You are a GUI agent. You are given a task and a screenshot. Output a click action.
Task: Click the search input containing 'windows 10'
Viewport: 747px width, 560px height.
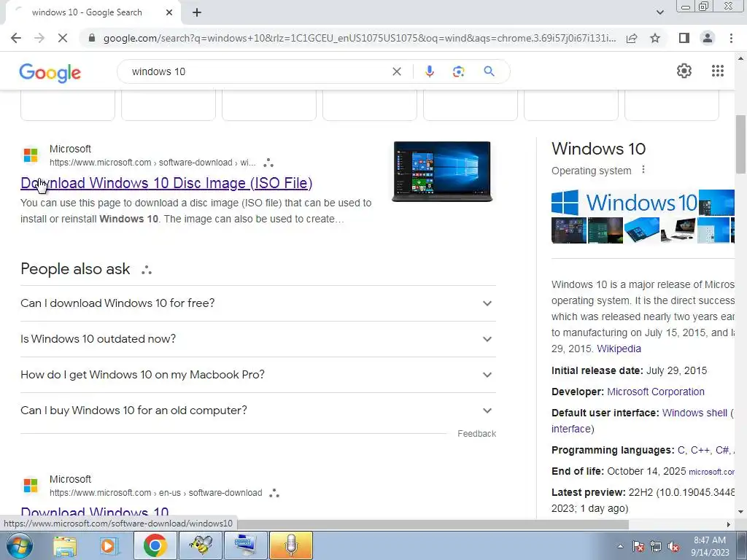[258, 71]
